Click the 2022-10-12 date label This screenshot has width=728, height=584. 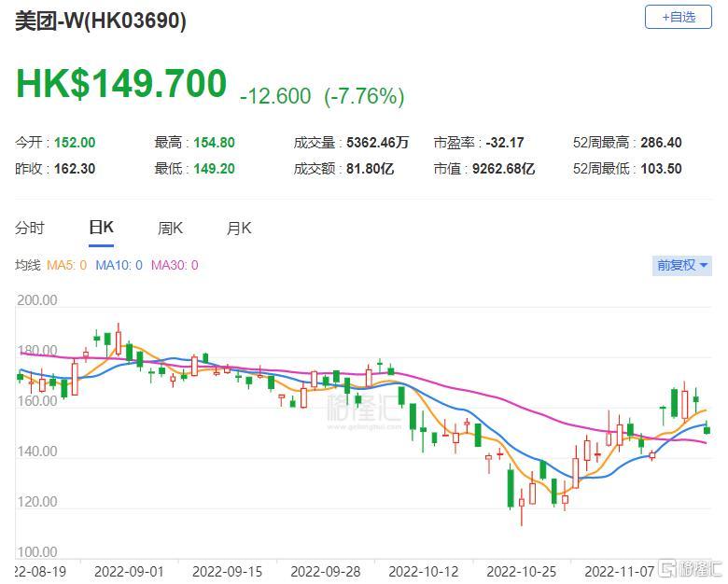(x=424, y=572)
